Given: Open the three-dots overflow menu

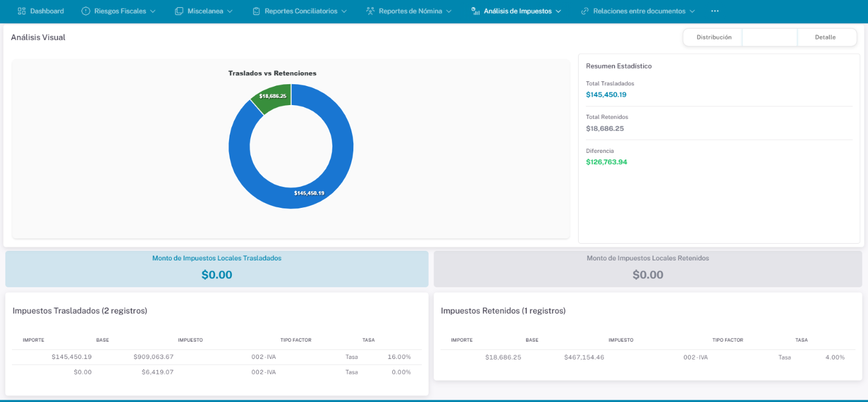Looking at the screenshot, I should tap(714, 11).
